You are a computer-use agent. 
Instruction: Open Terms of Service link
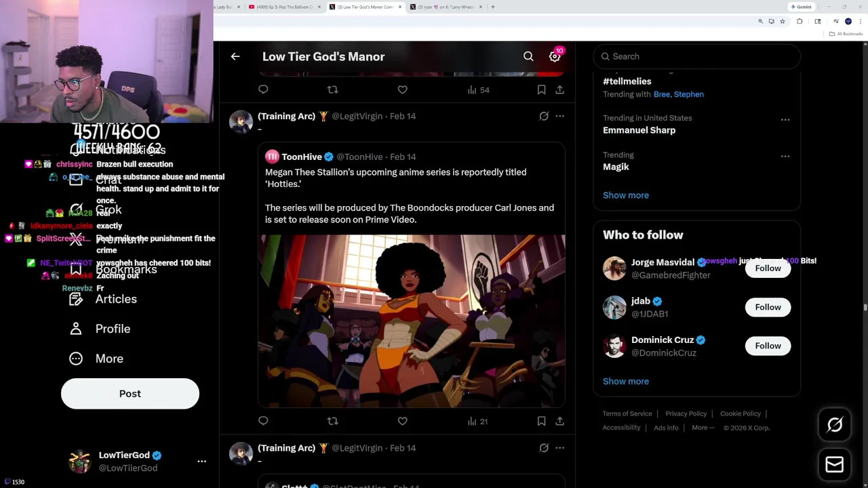pos(627,413)
